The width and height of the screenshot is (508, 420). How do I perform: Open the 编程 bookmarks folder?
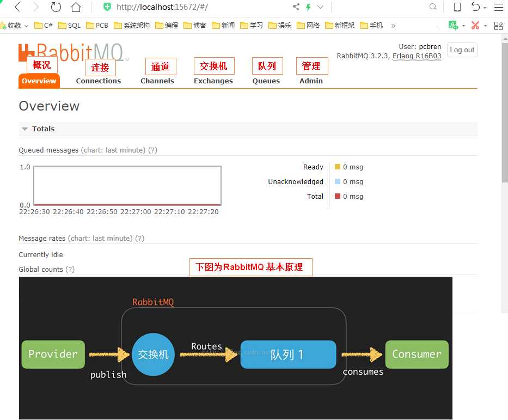tap(167, 25)
